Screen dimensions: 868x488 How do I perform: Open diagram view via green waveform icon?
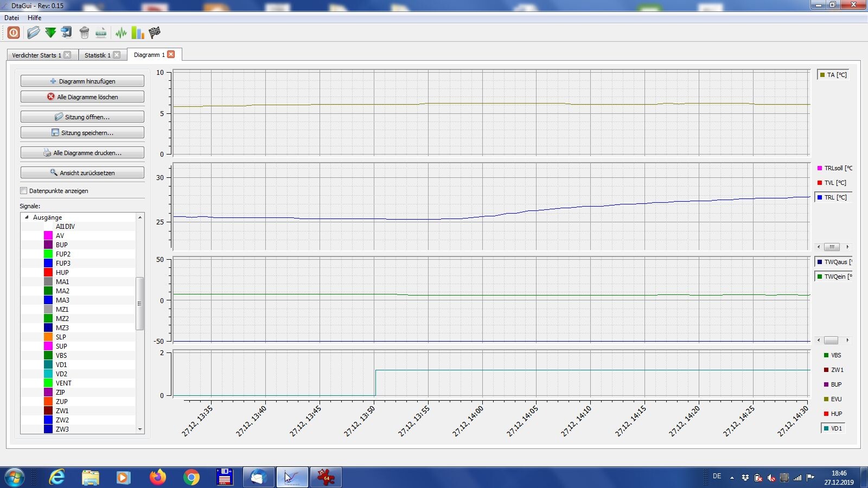tap(121, 33)
